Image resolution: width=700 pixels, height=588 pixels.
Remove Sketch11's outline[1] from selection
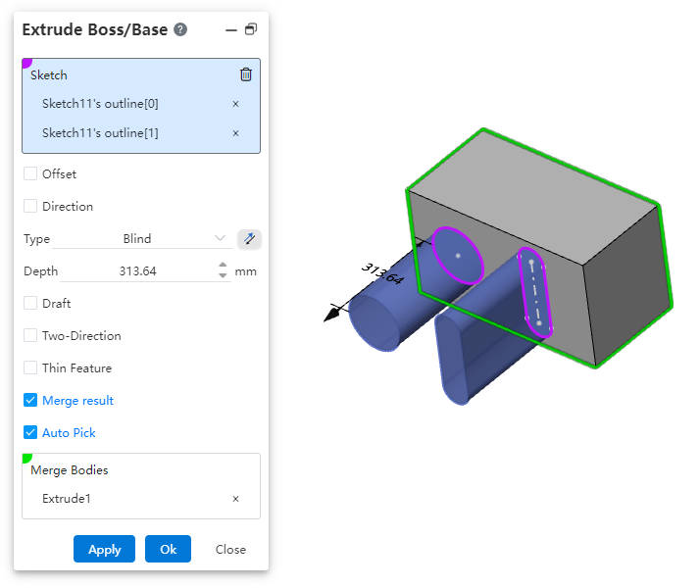point(235,133)
